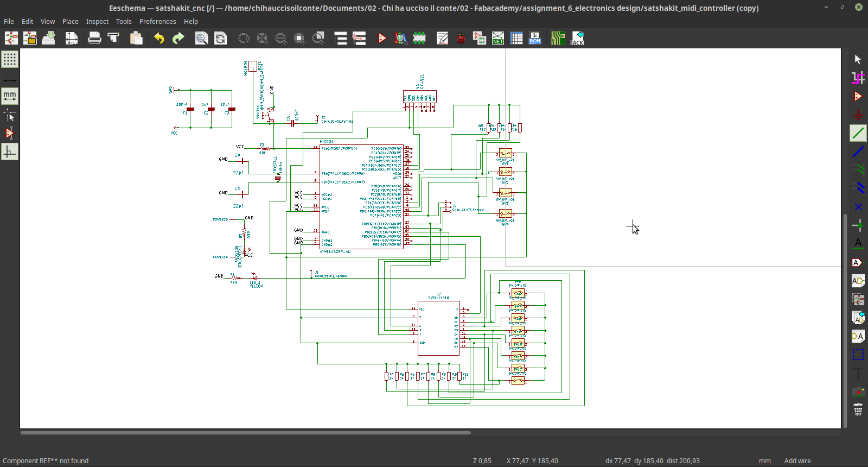Redo the last action
Screen dimensions: 868x467
click(178, 38)
